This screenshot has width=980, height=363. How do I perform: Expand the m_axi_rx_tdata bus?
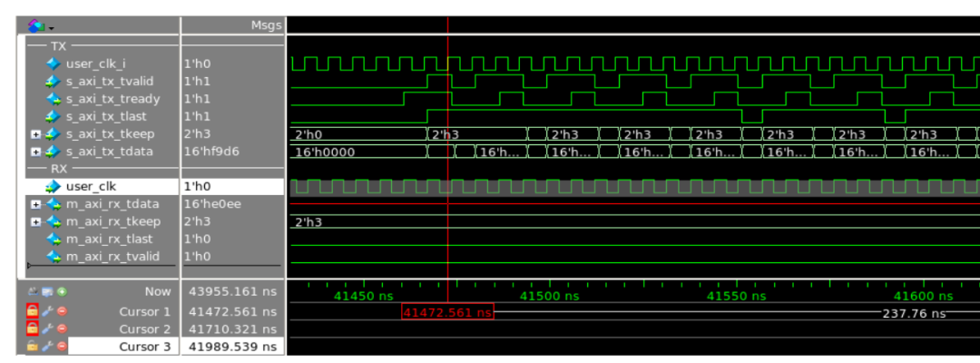[x=35, y=203]
